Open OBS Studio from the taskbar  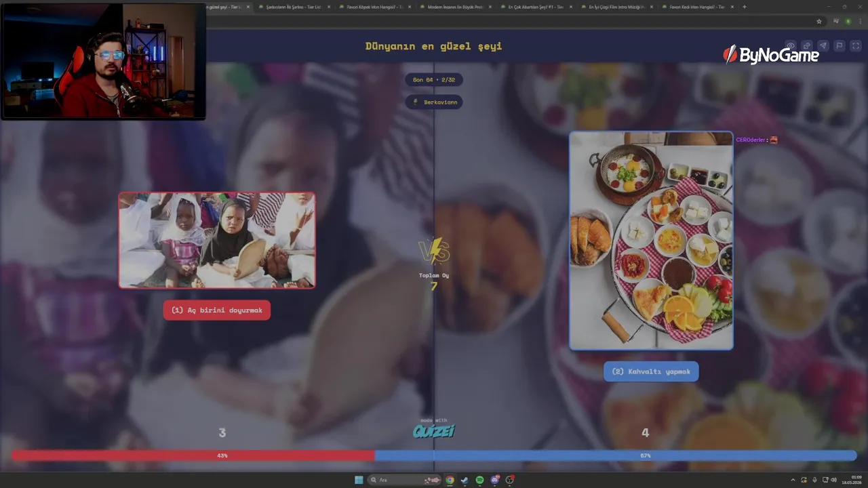509,480
